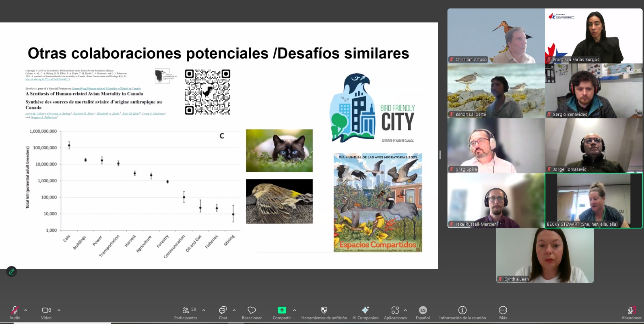Screen dimensions: 644x324
Task: Expand the Chat options arrow
Action: coord(234,310)
